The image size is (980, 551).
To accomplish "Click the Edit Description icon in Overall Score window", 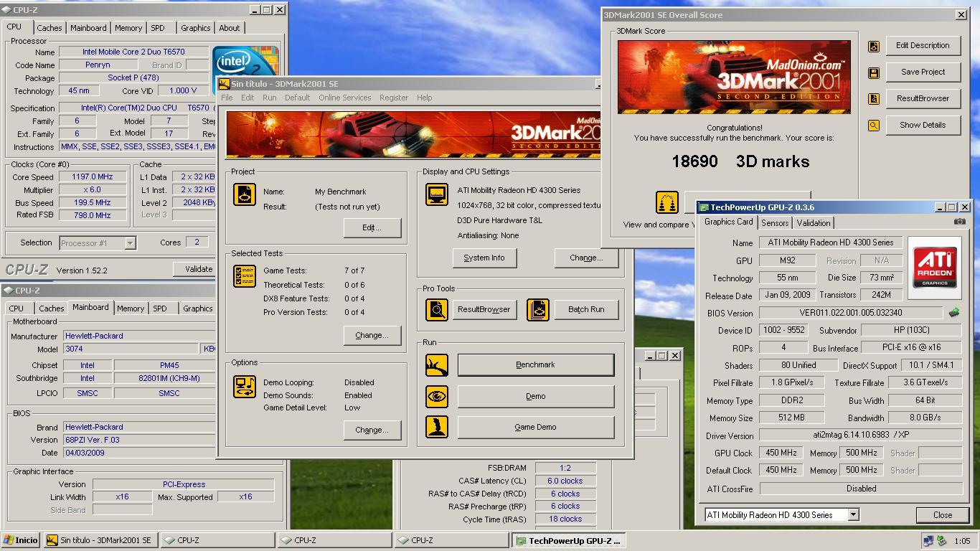I will pos(874,46).
